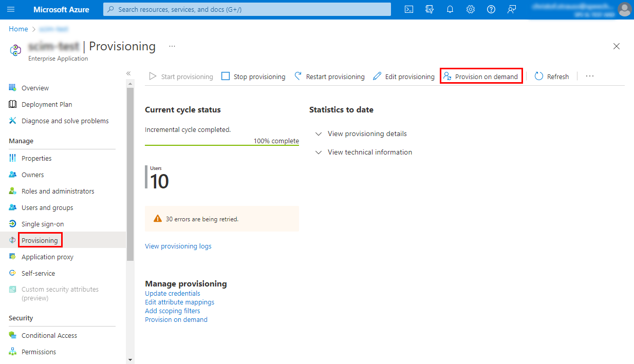Open View provisioning logs link
The height and width of the screenshot is (364, 634).
178,246
